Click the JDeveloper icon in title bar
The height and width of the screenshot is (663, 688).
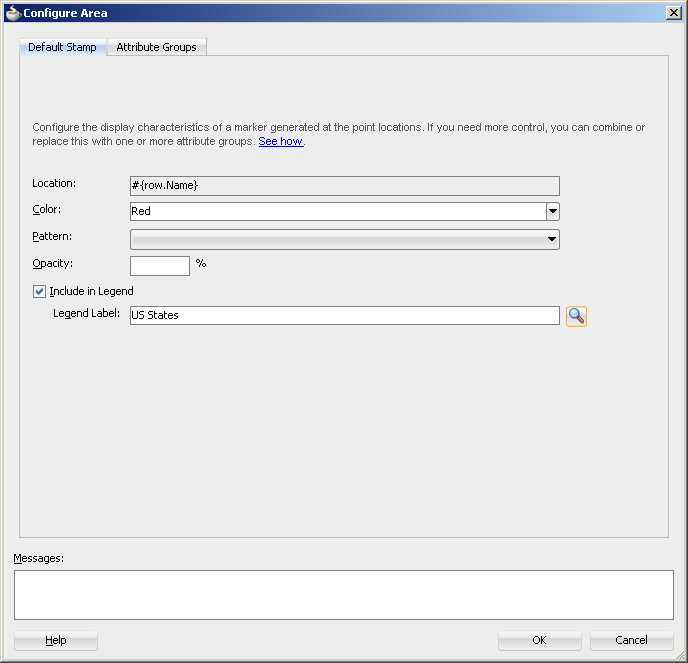[x=13, y=13]
